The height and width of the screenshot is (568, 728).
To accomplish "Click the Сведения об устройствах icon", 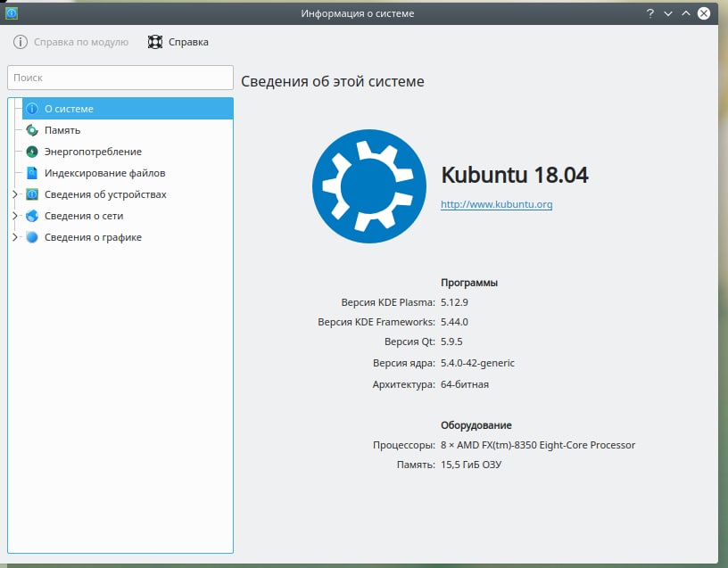I will tap(31, 194).
